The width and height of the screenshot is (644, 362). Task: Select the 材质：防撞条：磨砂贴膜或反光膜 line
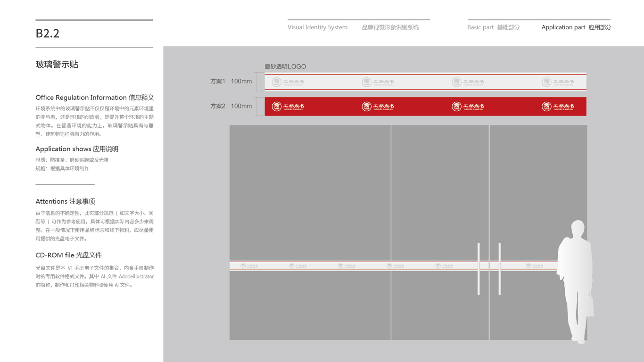[72, 160]
